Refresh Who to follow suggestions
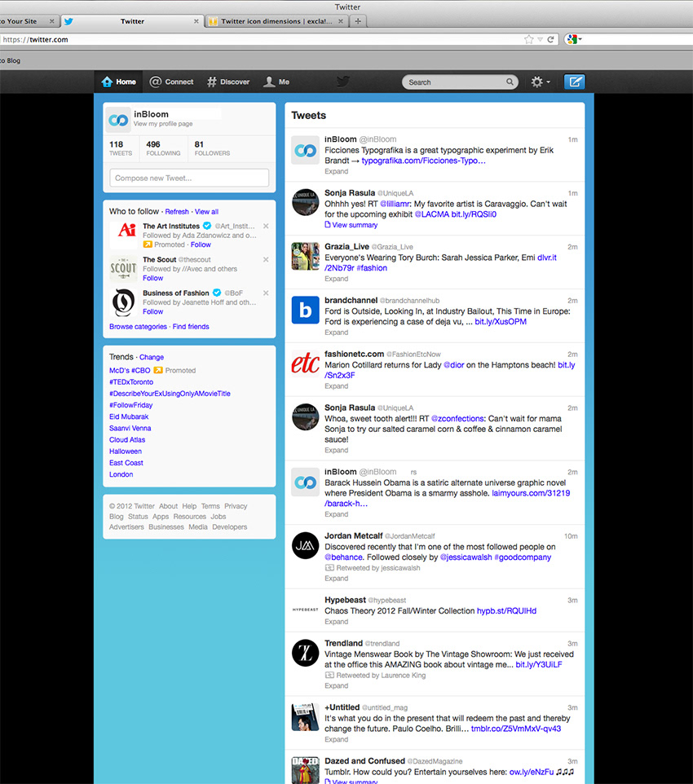 [177, 212]
